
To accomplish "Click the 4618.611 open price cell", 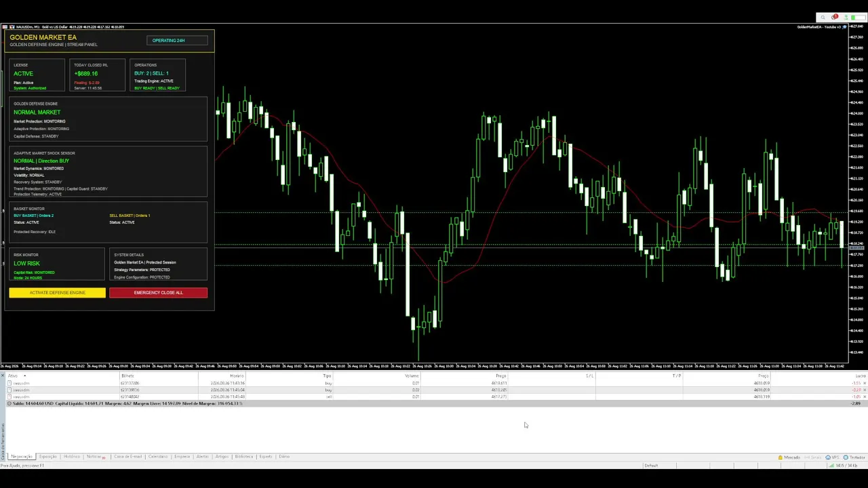I will point(498,384).
